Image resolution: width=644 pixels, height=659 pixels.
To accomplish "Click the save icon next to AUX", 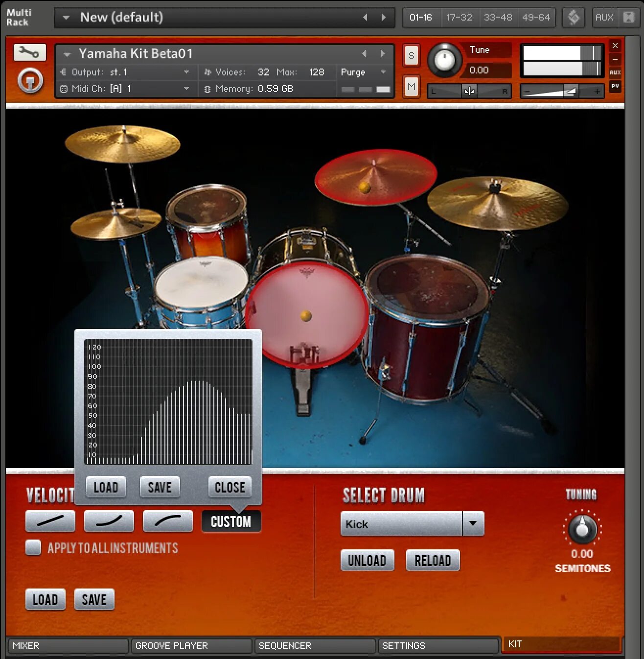I will click(629, 17).
